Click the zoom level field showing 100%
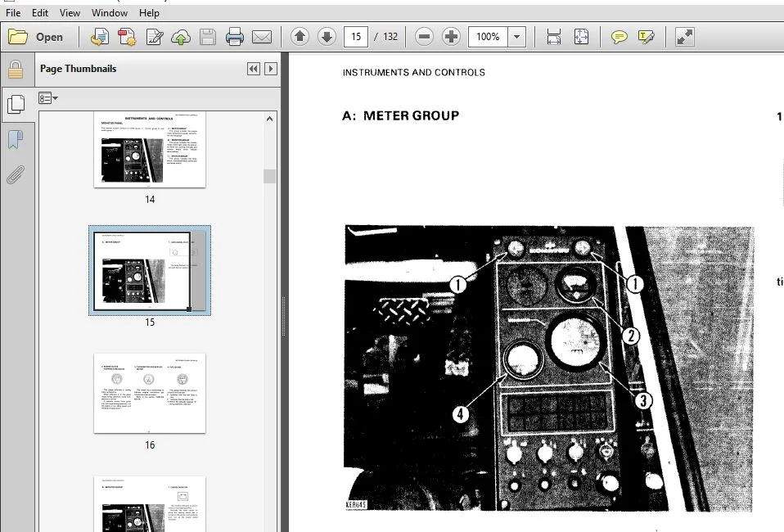 488,37
